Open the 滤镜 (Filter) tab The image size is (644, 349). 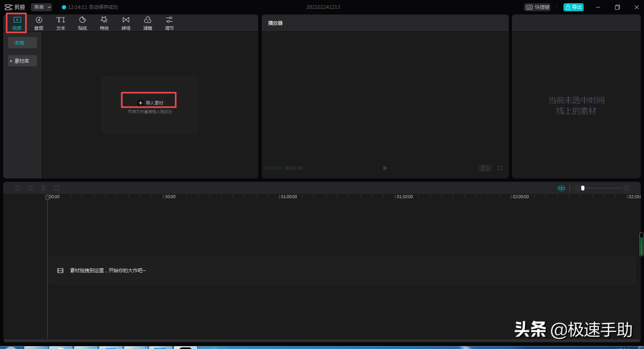click(x=148, y=23)
